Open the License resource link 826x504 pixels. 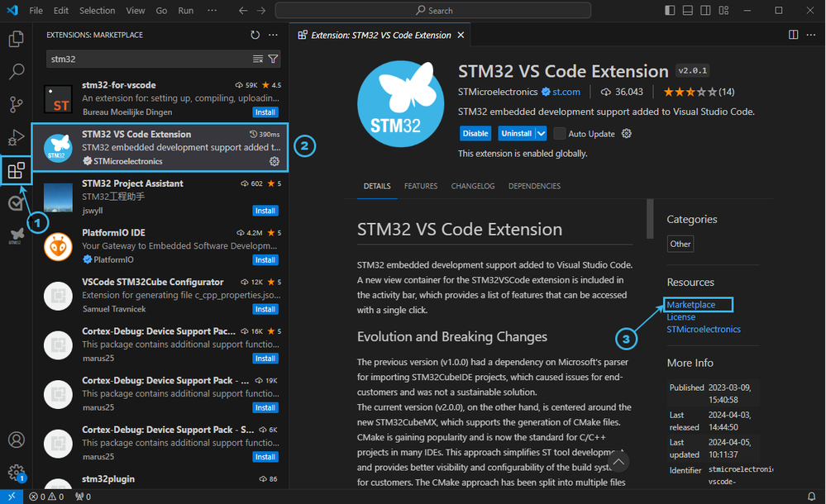pyautogui.click(x=680, y=317)
